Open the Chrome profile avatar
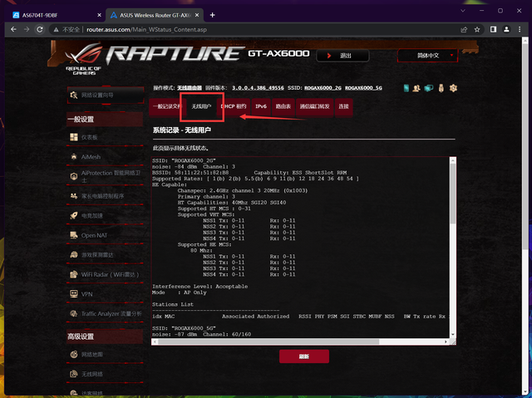This screenshot has width=532, height=398. (x=506, y=29)
